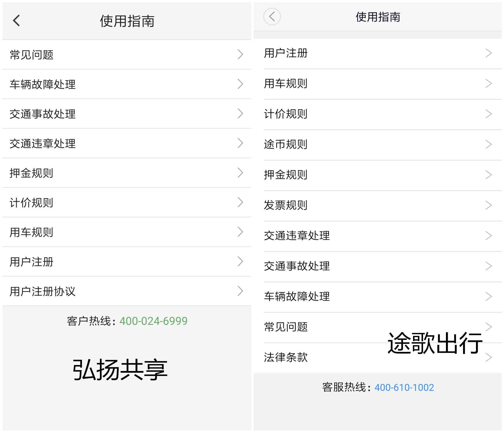The image size is (504, 433).
Task: Open 交通违章处理 in the 途歌出行 list
Action: tap(377, 236)
